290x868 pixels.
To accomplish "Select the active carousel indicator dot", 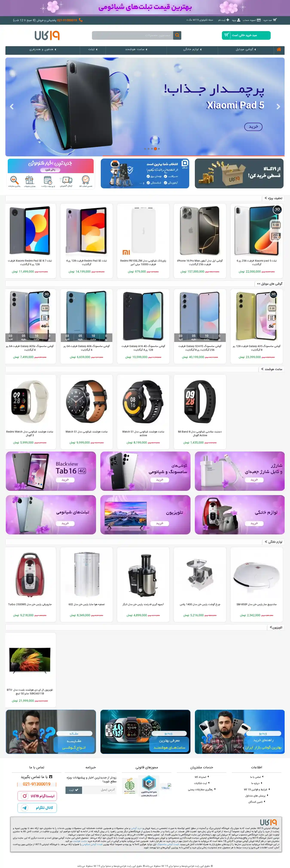I will pyautogui.click(x=155, y=149).
